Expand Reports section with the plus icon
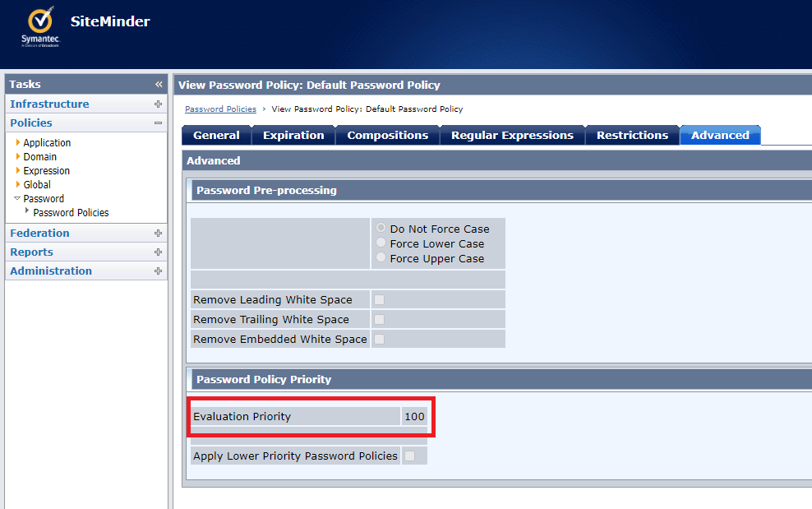 click(x=158, y=252)
